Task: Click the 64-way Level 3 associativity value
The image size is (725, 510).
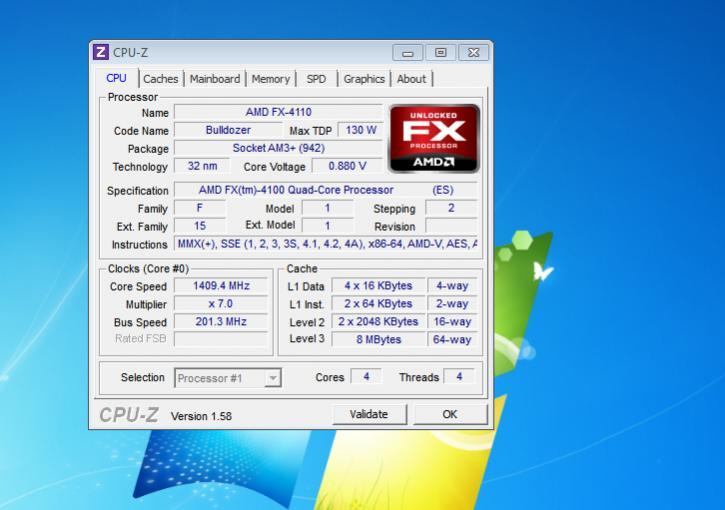Action: [452, 339]
